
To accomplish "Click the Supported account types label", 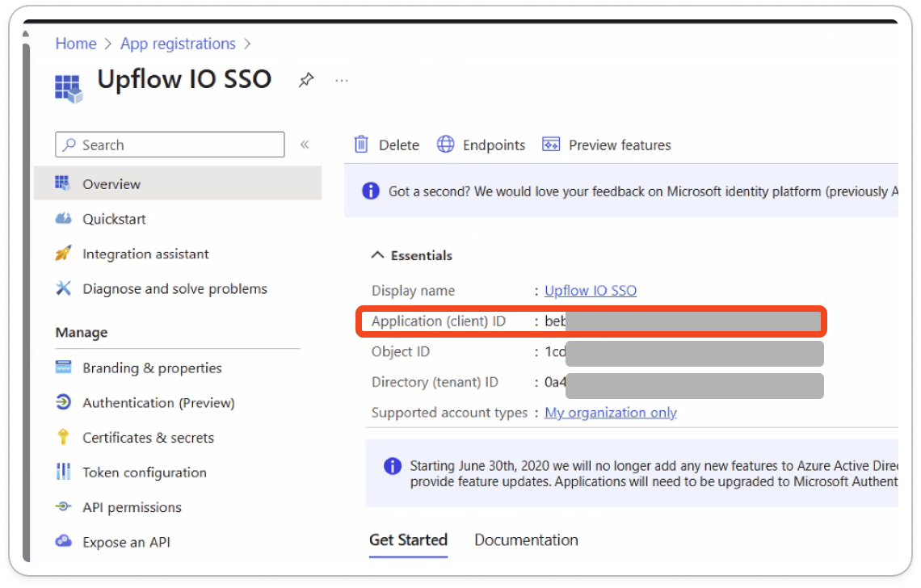I will pyautogui.click(x=449, y=413).
